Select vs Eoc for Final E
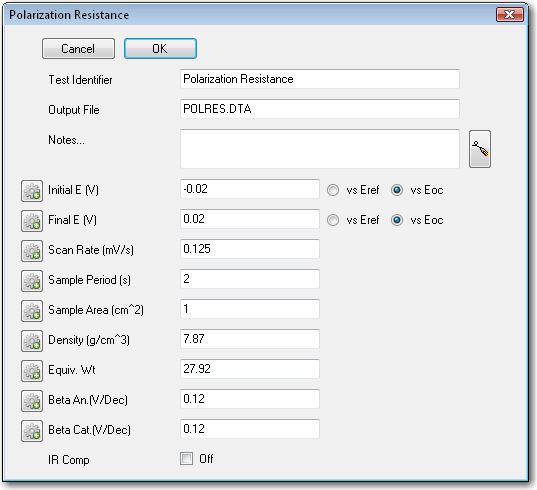Viewport: 537px width, 490px height. [x=397, y=220]
